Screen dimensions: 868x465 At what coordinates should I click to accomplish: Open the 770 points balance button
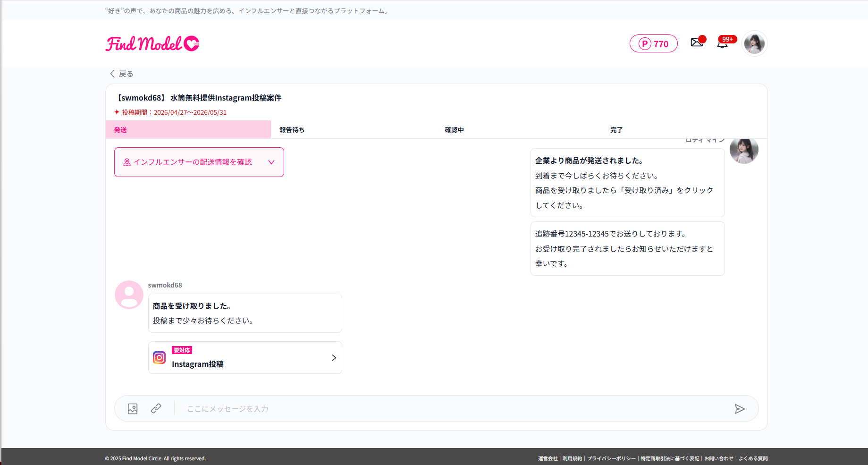(x=653, y=43)
